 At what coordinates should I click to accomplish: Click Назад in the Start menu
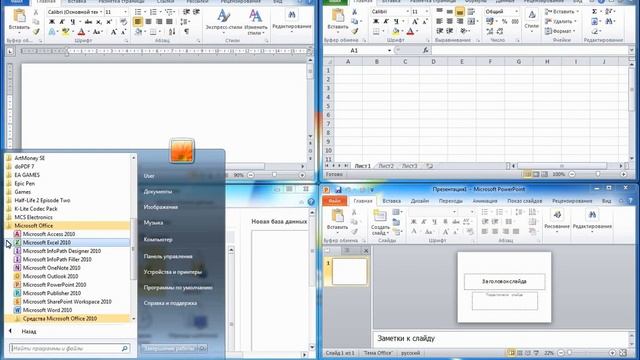coord(29,331)
